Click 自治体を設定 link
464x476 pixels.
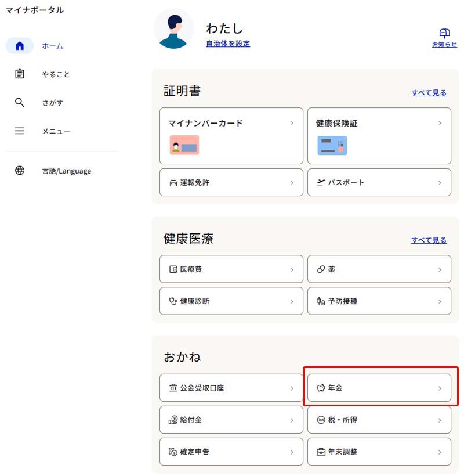[228, 44]
